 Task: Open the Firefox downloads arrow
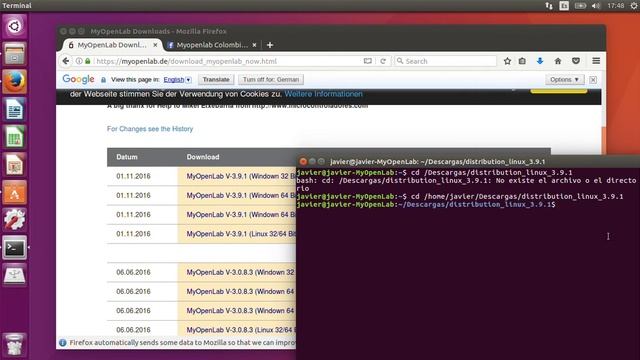click(540, 61)
